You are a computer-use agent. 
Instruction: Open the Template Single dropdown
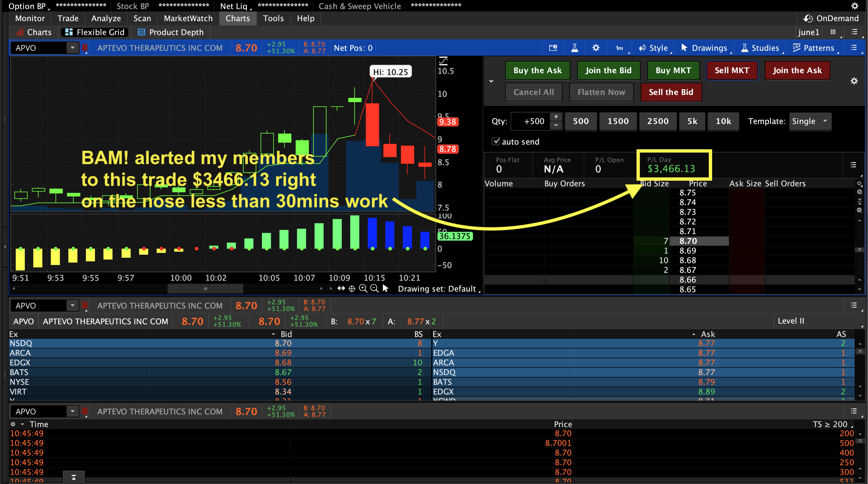[x=810, y=121]
